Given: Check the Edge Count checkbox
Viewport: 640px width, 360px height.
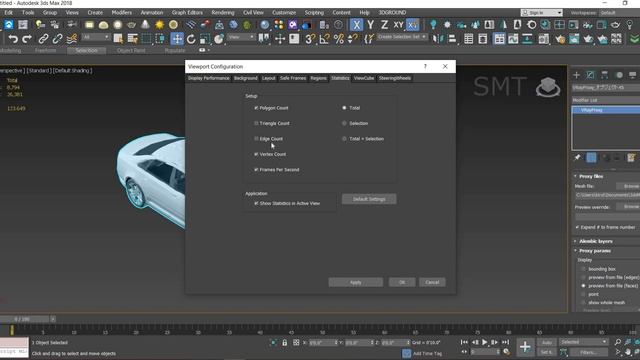Looking at the screenshot, I should (x=256, y=139).
